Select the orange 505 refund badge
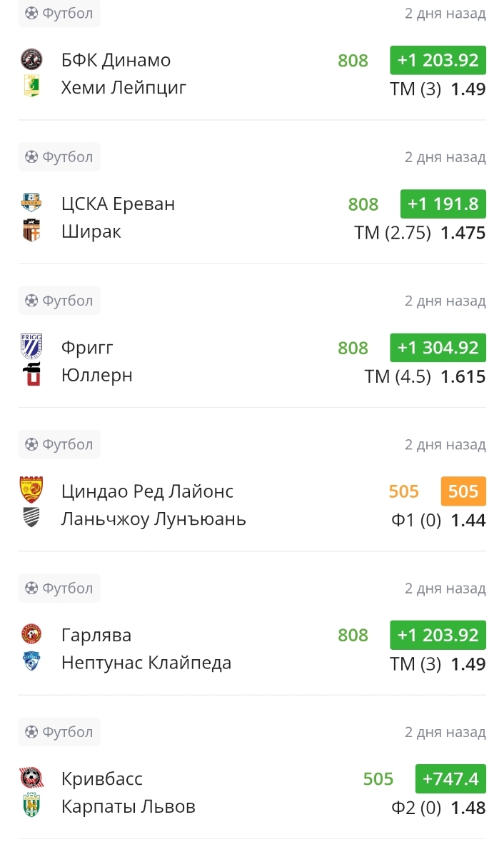The image size is (504, 857). pyautogui.click(x=463, y=491)
